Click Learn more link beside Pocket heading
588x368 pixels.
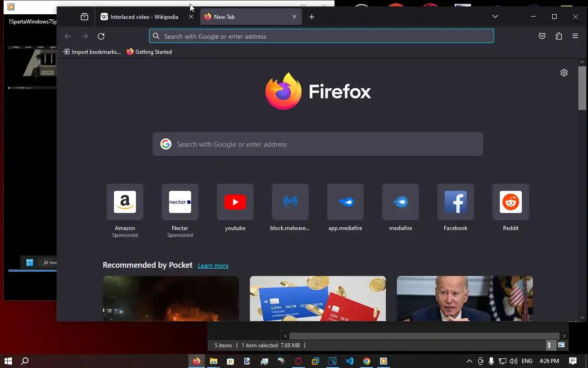(213, 265)
